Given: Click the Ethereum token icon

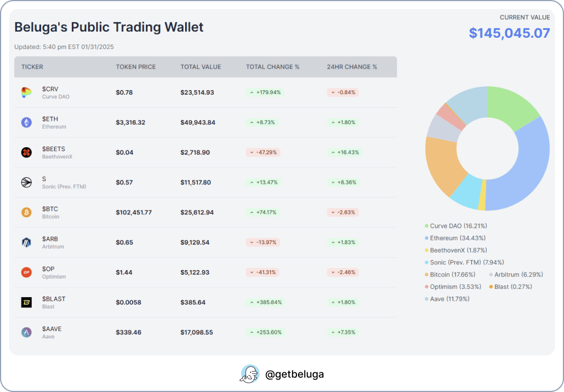Looking at the screenshot, I should [x=27, y=122].
